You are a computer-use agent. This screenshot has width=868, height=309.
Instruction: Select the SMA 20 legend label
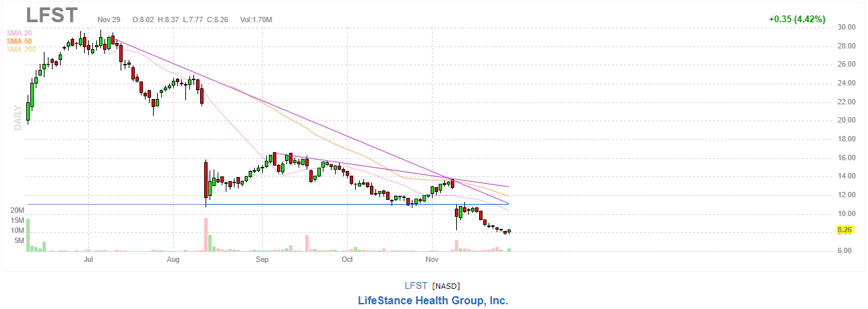(x=19, y=33)
